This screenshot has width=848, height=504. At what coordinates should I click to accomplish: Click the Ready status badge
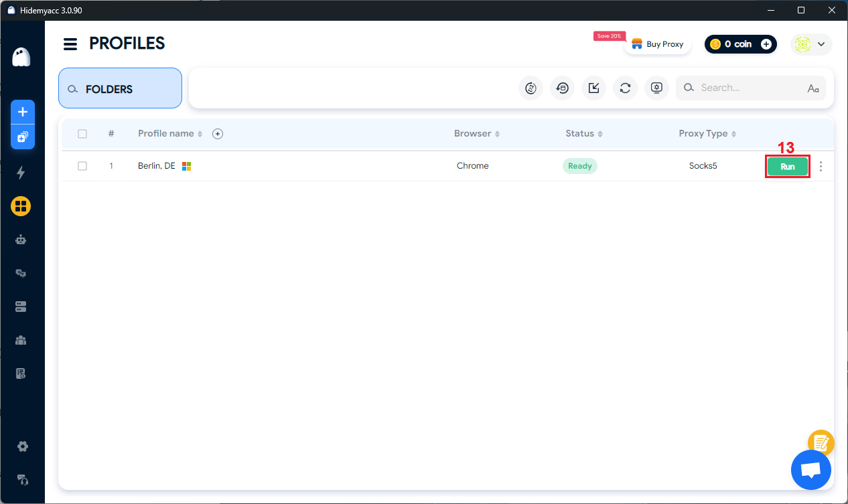(x=580, y=166)
